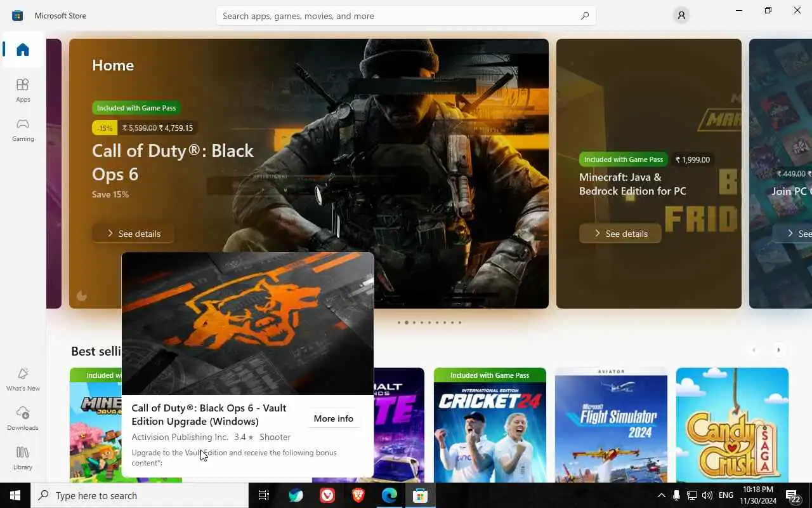Click the Minecraft banner card
The height and width of the screenshot is (508, 812).
[648, 173]
